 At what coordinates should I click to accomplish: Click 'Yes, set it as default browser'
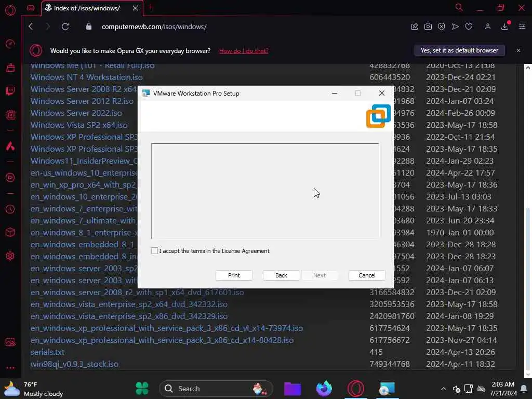459,50
